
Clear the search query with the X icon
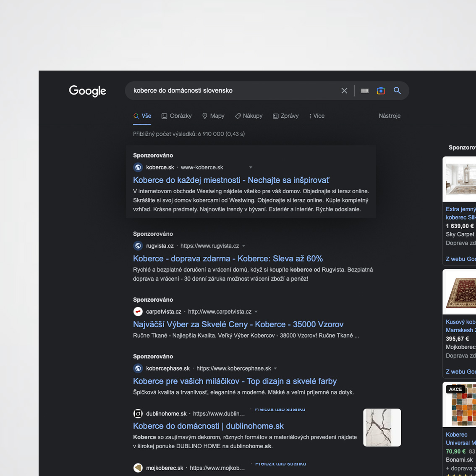point(344,90)
